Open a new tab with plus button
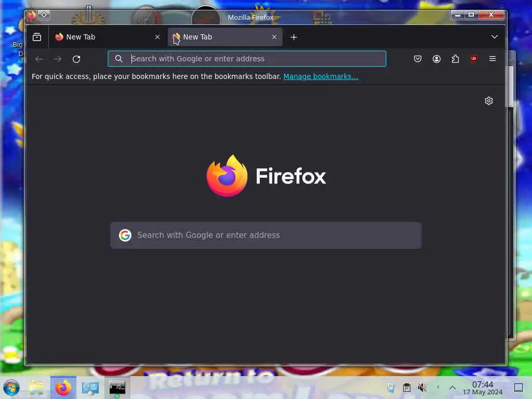The width and height of the screenshot is (532, 399). [294, 37]
